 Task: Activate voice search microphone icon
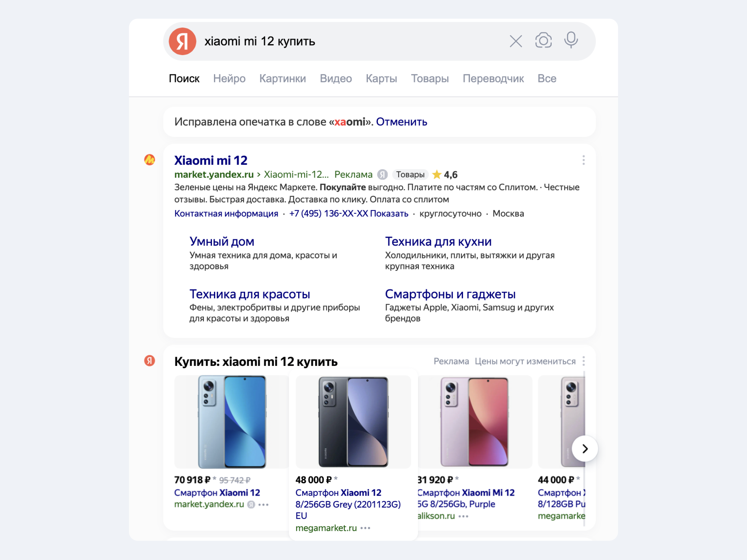coord(571,40)
